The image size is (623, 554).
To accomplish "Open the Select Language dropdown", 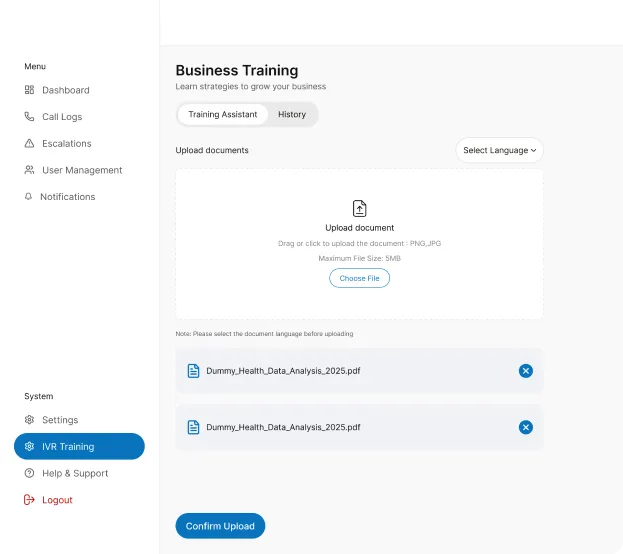I will click(x=499, y=150).
